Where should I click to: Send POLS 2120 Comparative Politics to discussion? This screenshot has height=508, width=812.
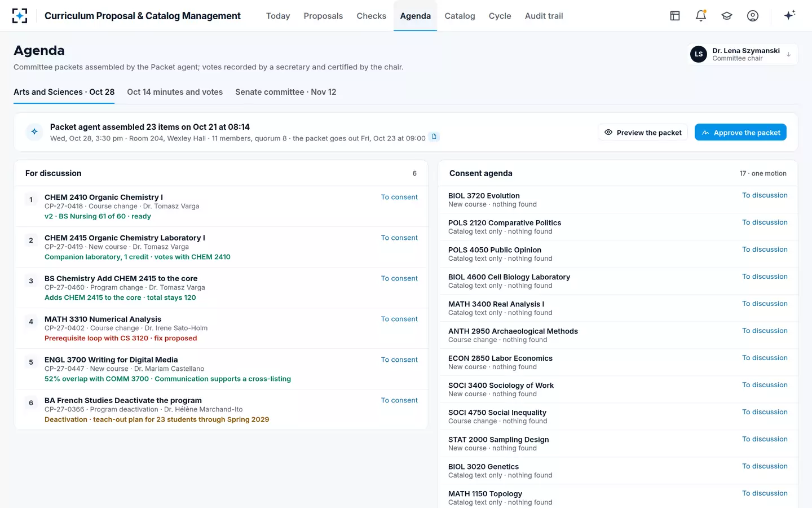pyautogui.click(x=765, y=222)
